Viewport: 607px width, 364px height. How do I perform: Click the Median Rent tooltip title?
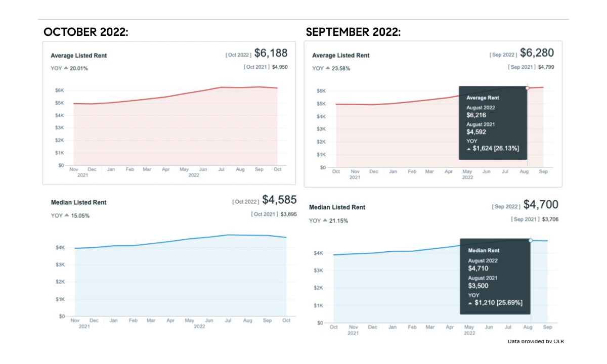pos(484,250)
